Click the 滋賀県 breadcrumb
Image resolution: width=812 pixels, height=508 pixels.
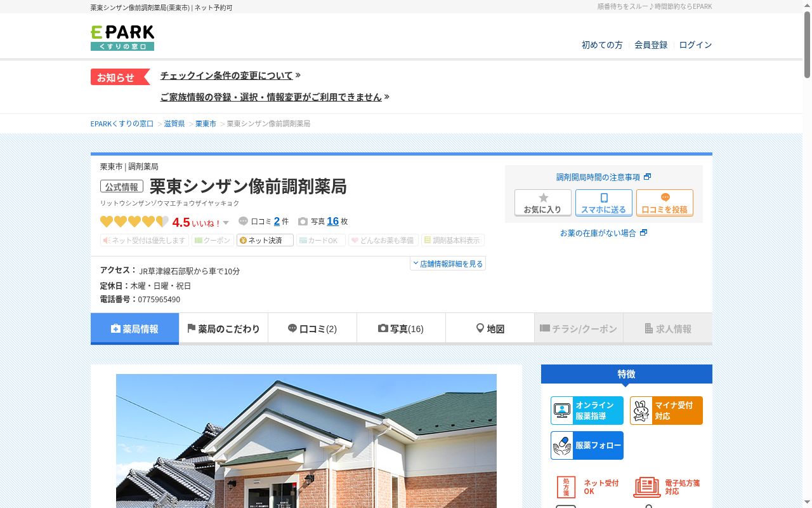click(x=174, y=124)
